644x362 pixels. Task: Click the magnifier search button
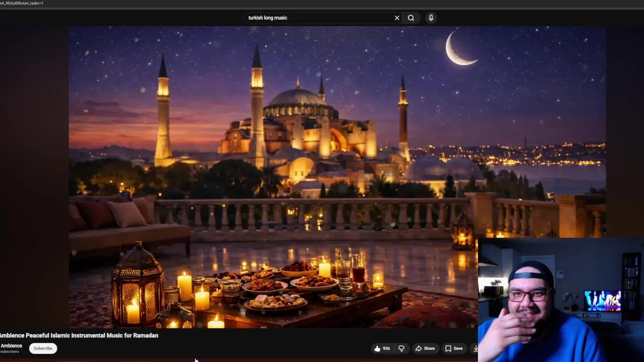411,18
